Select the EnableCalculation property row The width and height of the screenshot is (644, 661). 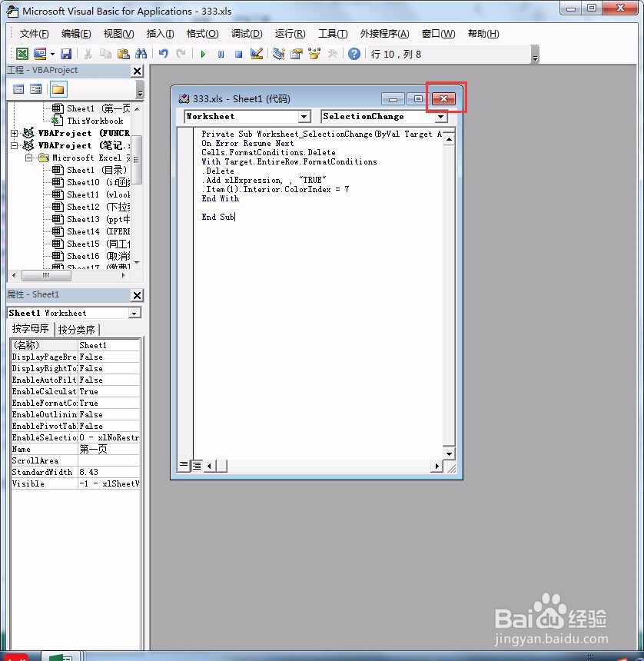(x=75, y=391)
